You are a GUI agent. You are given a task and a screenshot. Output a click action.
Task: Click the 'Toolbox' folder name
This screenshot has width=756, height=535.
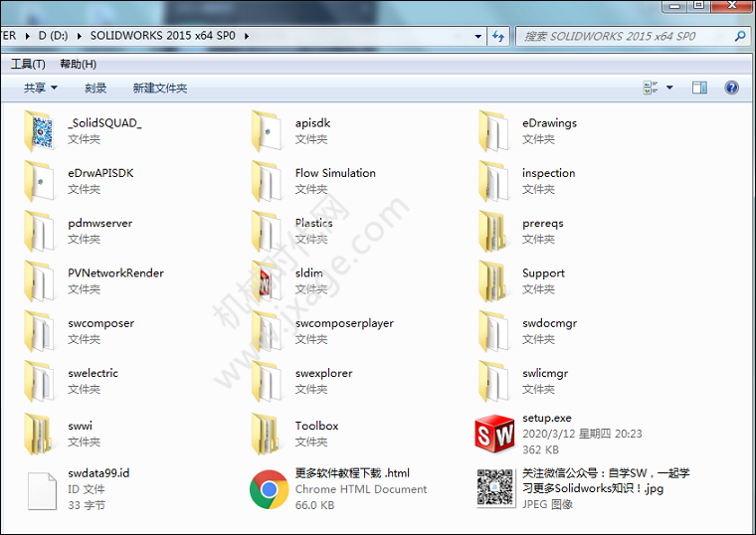(x=316, y=426)
